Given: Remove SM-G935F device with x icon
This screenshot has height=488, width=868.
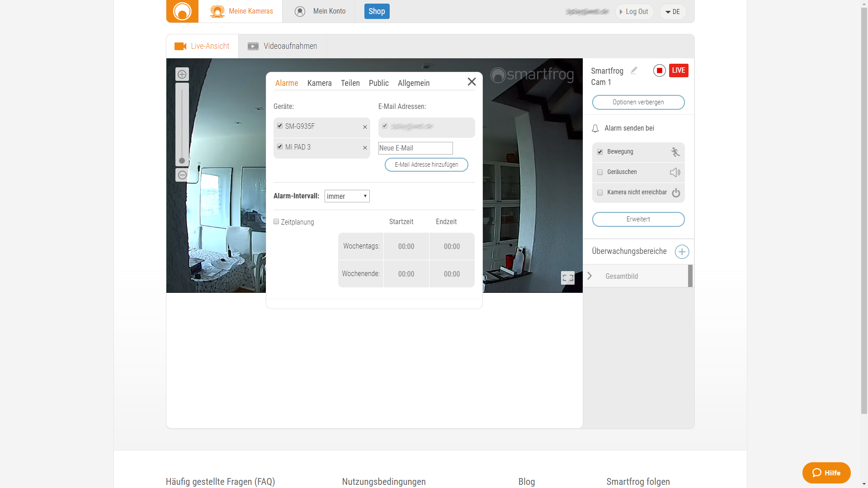Looking at the screenshot, I should coord(365,127).
